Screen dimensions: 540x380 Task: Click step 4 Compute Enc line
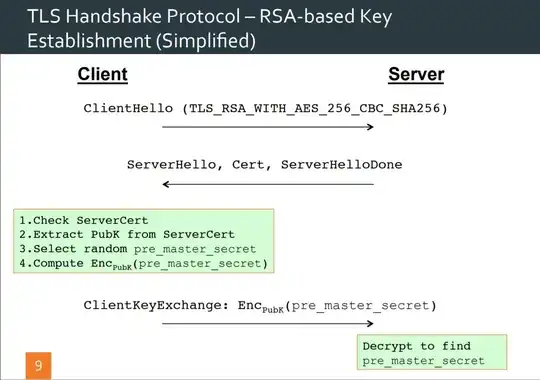tap(143, 264)
